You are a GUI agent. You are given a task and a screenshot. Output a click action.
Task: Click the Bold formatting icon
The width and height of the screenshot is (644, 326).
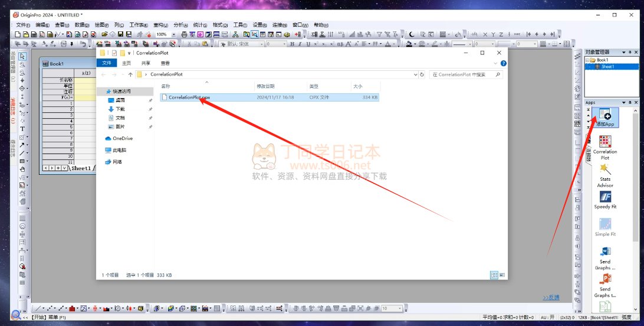pos(292,44)
